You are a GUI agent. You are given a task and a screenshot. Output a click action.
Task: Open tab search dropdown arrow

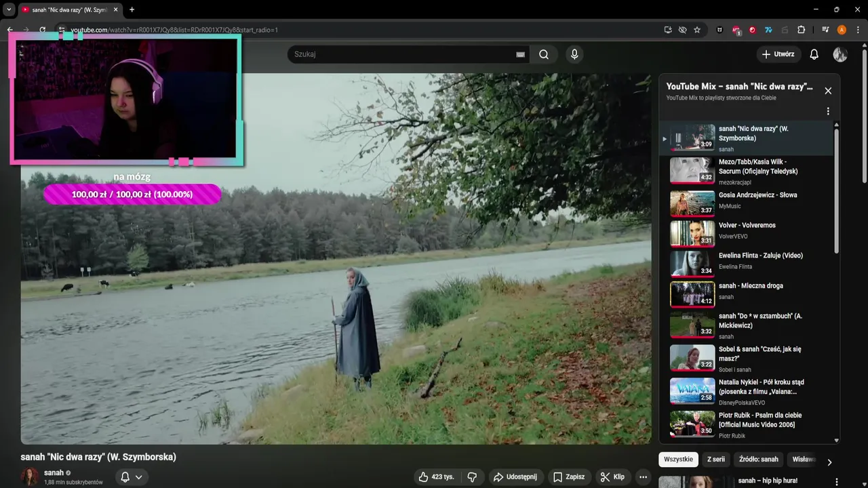coord(9,9)
